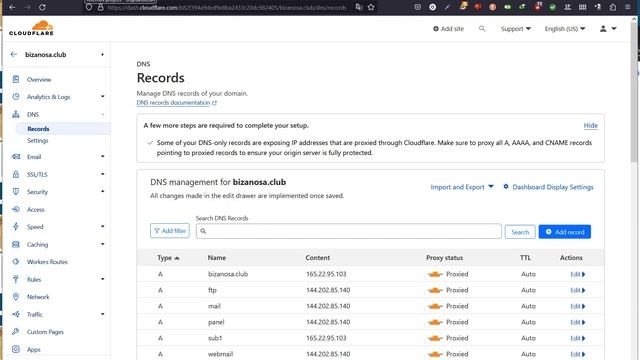
Task: Click Add site in header
Action: [x=448, y=29]
